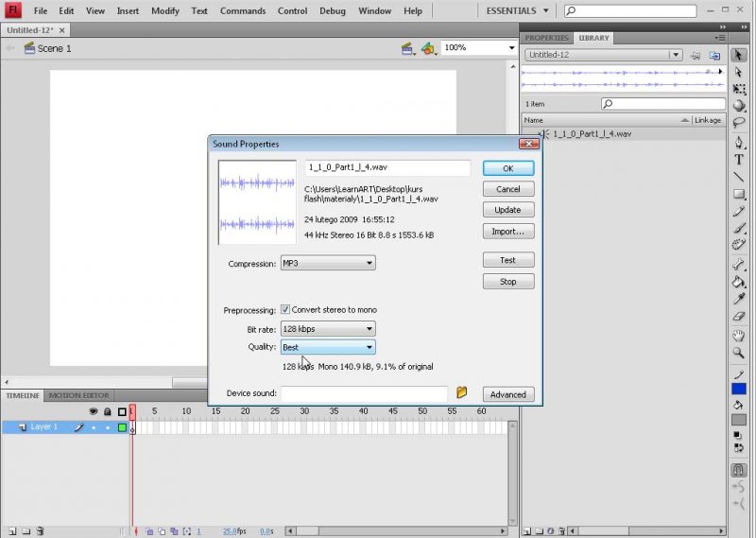Select the Line tool

[739, 177]
